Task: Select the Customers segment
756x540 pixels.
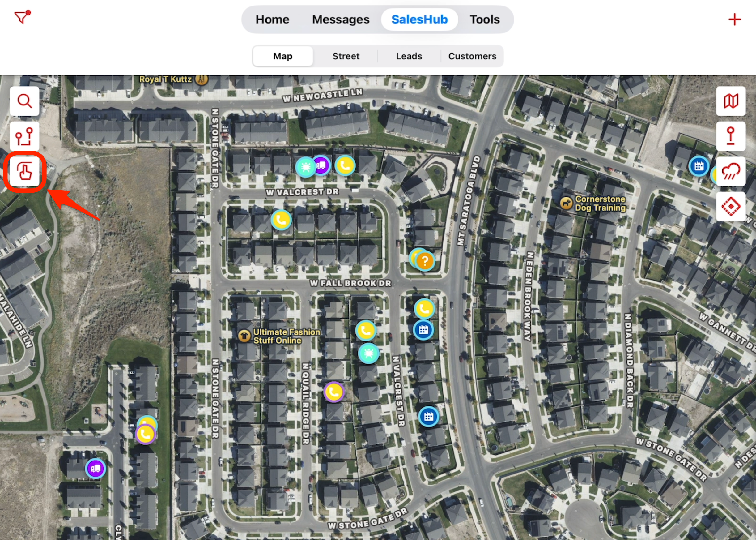Action: click(472, 56)
